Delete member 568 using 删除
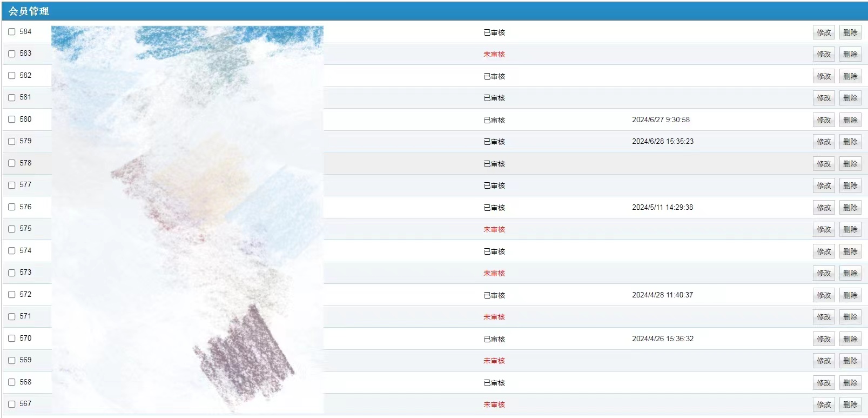The image size is (868, 418). pos(850,383)
